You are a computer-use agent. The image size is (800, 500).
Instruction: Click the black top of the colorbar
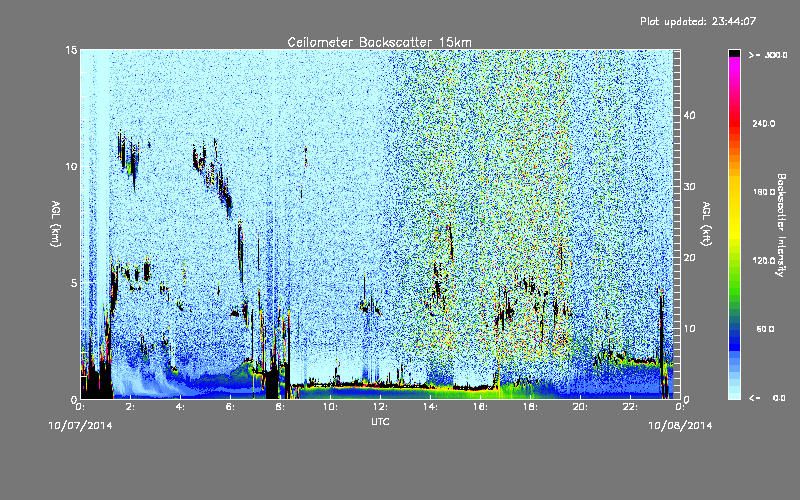click(x=734, y=53)
